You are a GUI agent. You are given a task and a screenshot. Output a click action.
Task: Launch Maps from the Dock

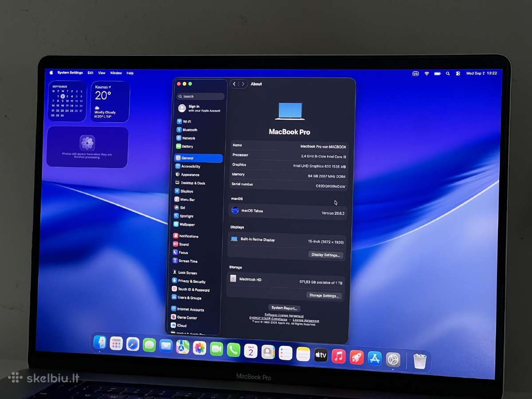tap(183, 347)
